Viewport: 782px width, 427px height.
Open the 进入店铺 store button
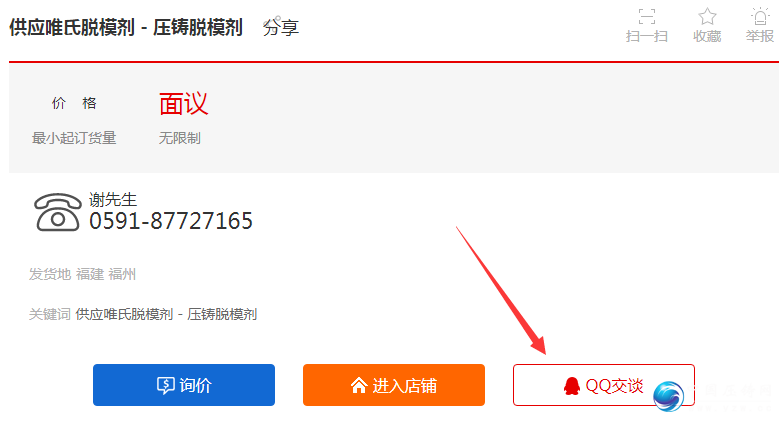(x=393, y=385)
